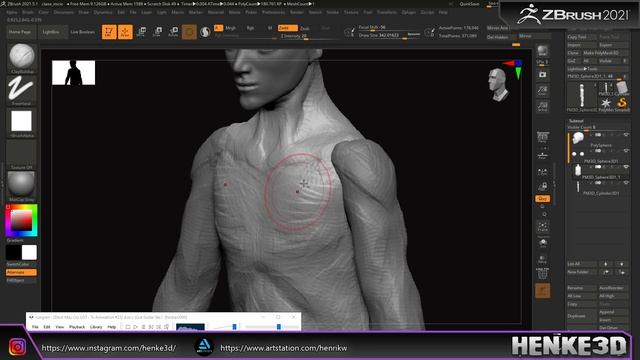Toggle local symmetry L.Sym

(542, 172)
